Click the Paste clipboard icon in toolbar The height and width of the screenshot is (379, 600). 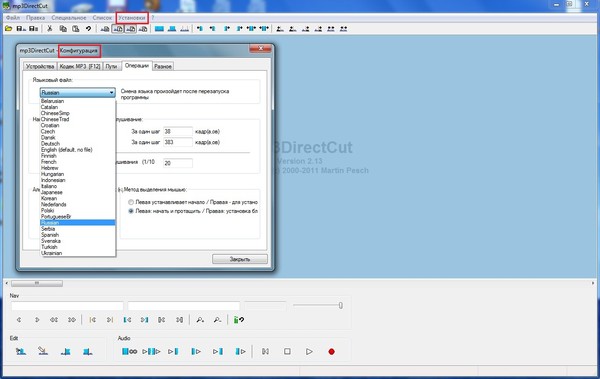pyautogui.click(x=76, y=29)
